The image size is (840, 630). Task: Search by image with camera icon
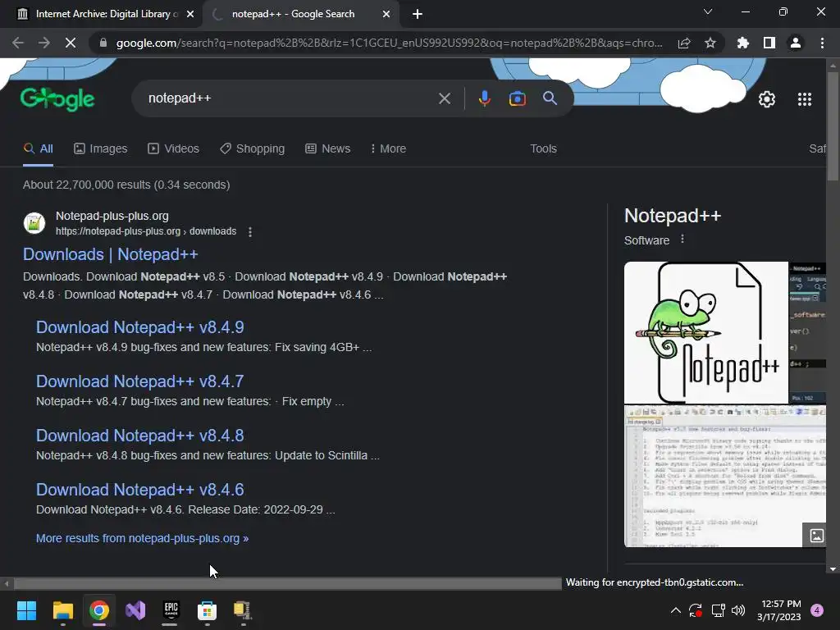[517, 98]
